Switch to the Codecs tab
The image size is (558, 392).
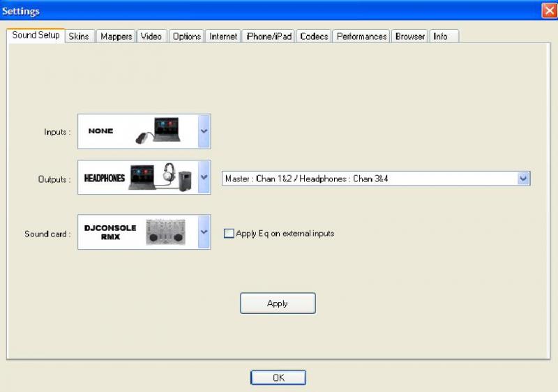(x=314, y=36)
